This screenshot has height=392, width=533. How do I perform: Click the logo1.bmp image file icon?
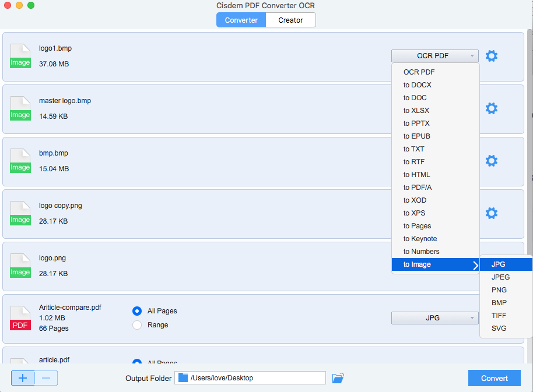[x=20, y=56]
